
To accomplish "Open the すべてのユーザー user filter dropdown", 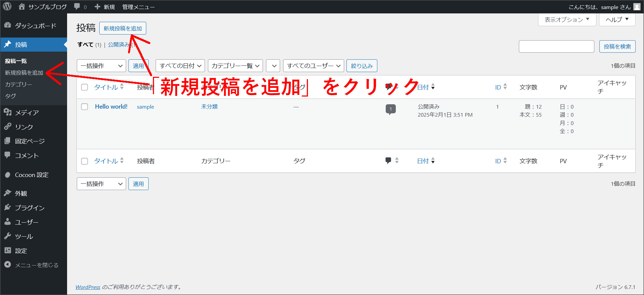I will click(313, 66).
